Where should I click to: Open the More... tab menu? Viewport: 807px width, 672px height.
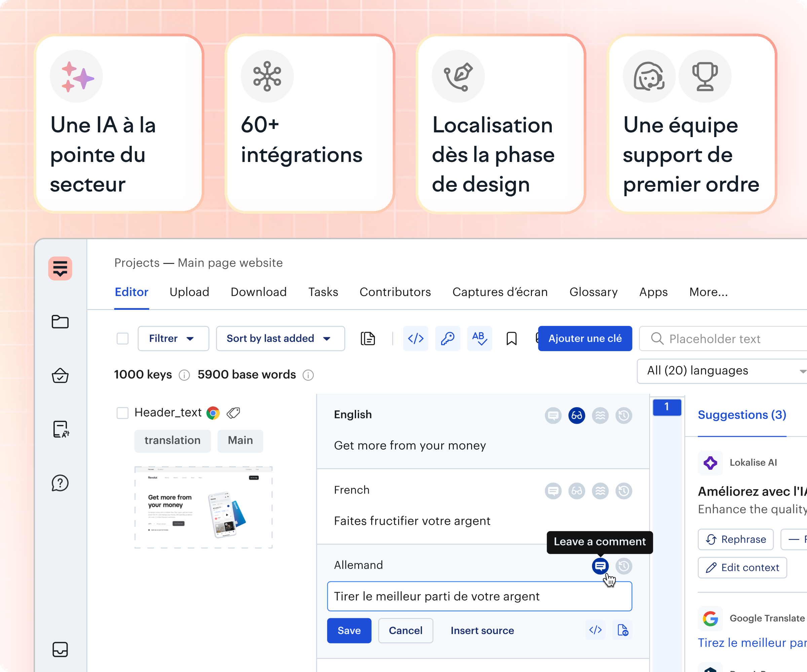pyautogui.click(x=708, y=292)
